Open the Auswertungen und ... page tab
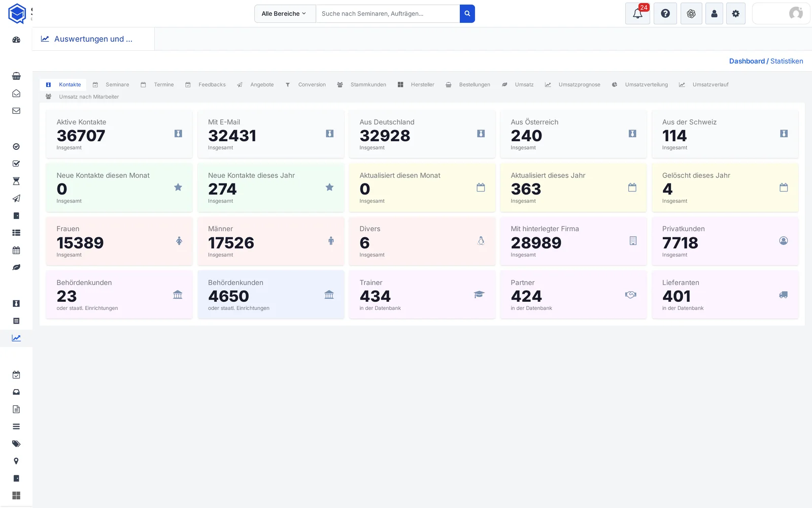 [93, 39]
